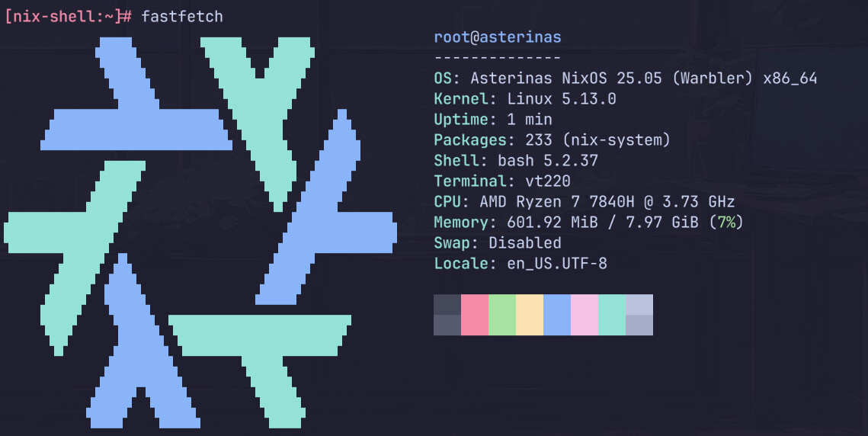
Task: Click the root@asterinas title line
Action: [497, 37]
